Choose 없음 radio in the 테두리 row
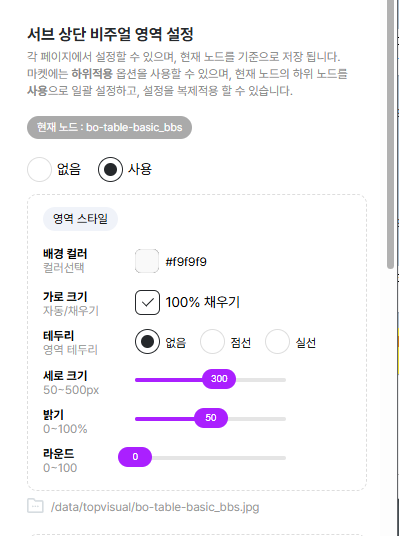Screen dimensions: 399x536 (147, 341)
